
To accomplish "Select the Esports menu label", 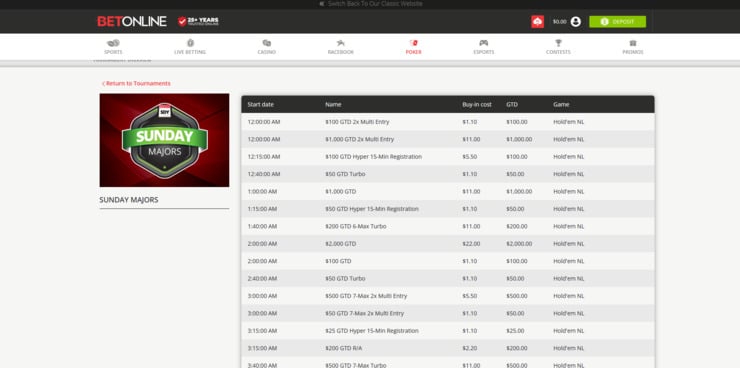I will pos(484,52).
